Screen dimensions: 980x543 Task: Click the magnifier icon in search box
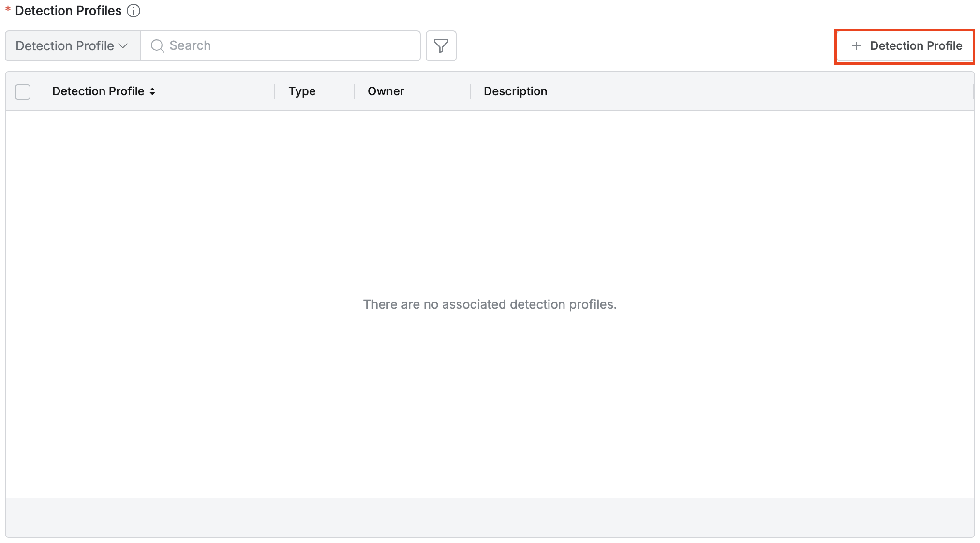157,46
